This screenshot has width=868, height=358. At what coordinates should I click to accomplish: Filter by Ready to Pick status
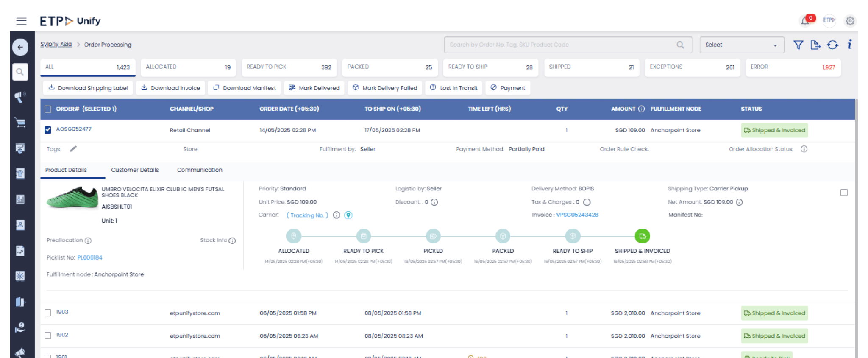(x=289, y=67)
